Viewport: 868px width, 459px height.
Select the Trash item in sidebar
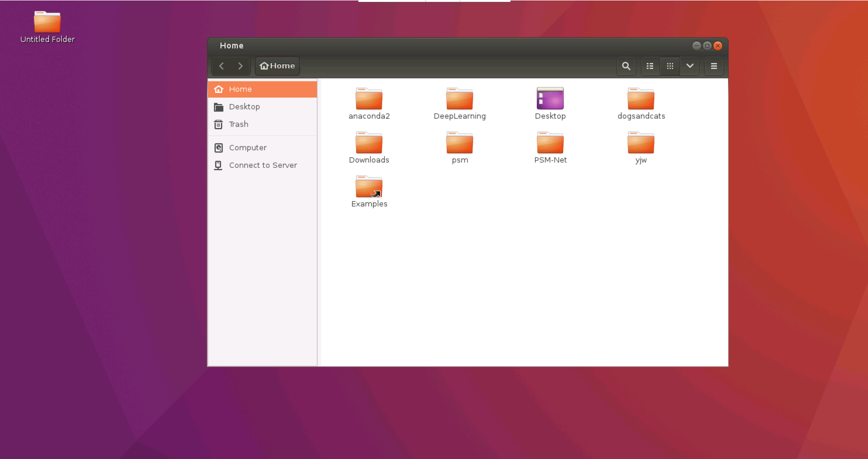point(238,124)
